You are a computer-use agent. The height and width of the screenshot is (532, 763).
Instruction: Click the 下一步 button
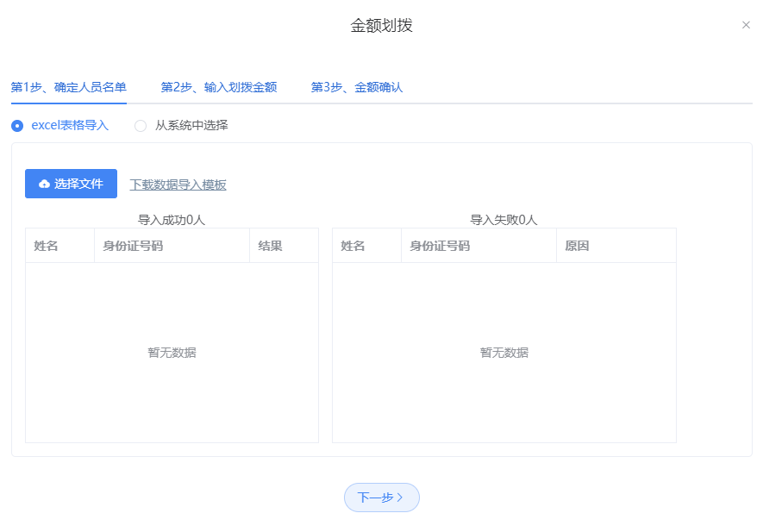[381, 497]
